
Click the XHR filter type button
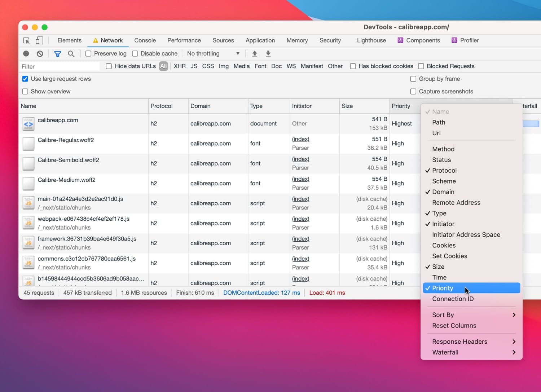pos(180,66)
